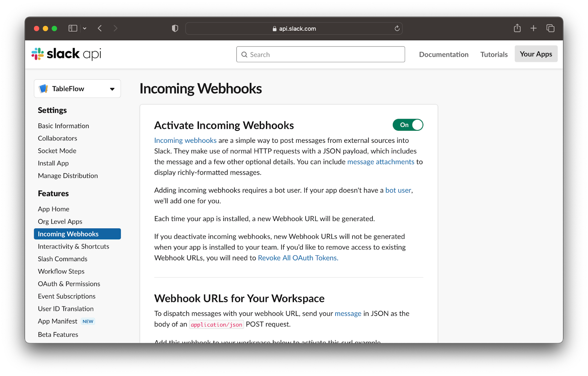The image size is (588, 376).
Task: Toggle the Safari sidebar button
Action: pyautogui.click(x=73, y=28)
